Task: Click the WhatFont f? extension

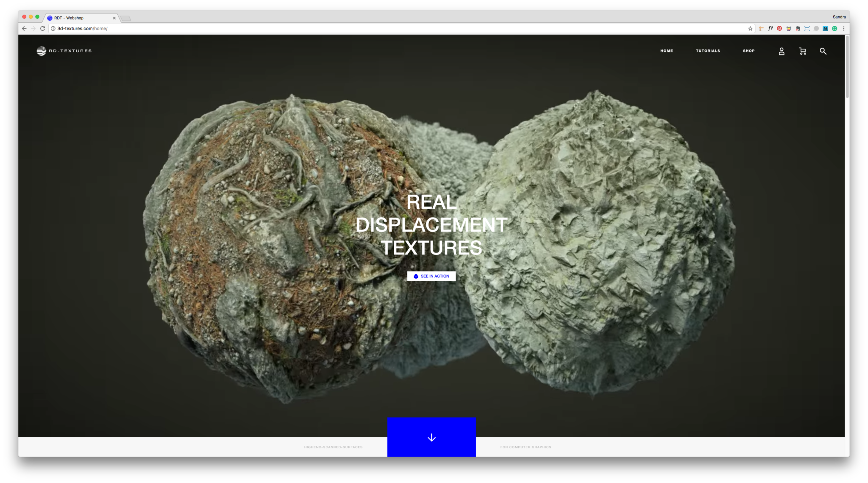Action: 770,29
